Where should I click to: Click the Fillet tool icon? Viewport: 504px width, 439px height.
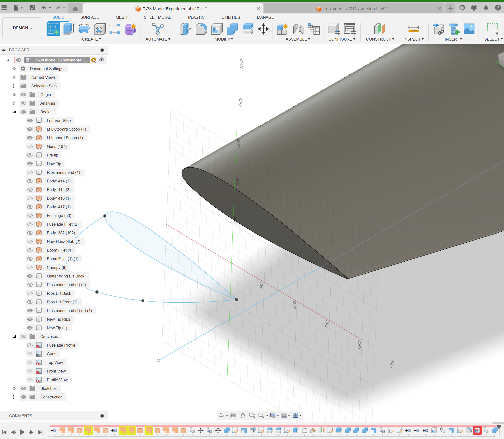click(x=201, y=29)
